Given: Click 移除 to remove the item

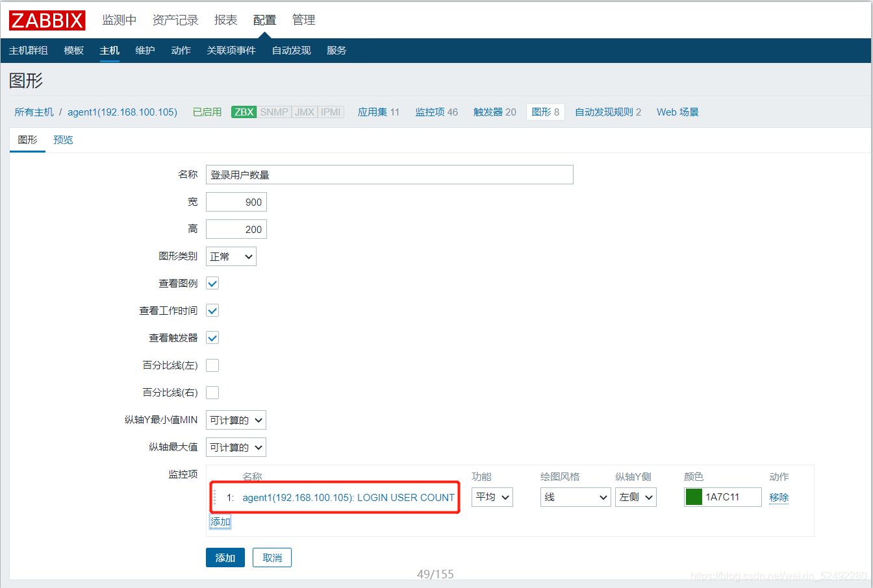Looking at the screenshot, I should [779, 498].
